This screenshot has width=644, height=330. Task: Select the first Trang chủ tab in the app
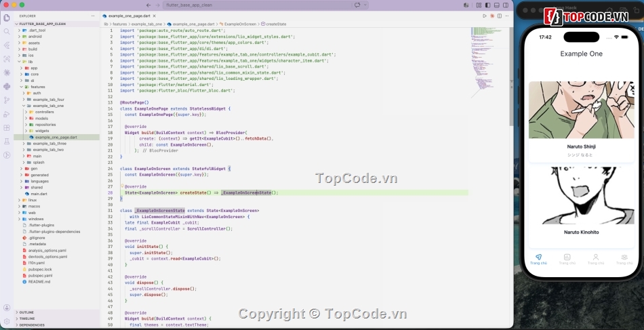click(x=538, y=260)
